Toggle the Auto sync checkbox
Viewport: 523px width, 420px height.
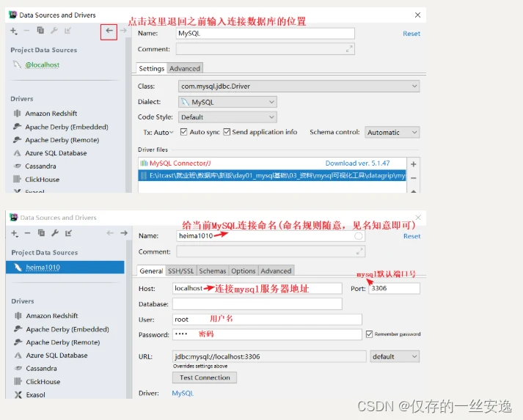coord(183,132)
